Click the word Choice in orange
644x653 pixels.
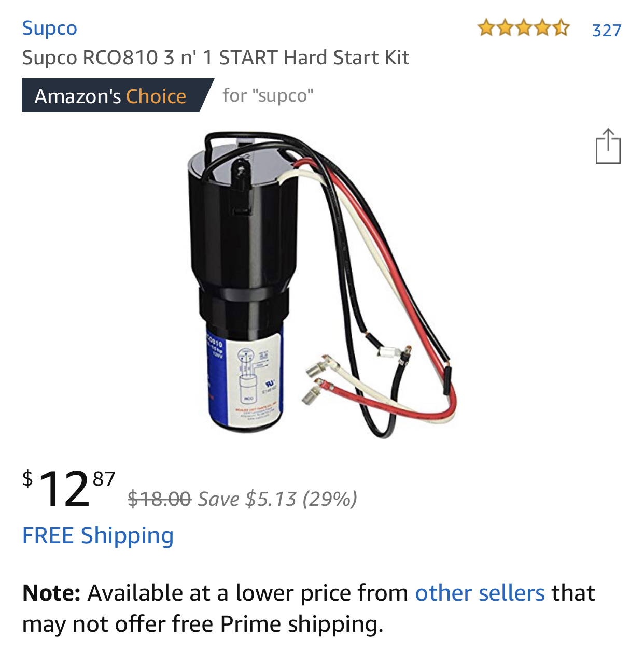(x=156, y=96)
